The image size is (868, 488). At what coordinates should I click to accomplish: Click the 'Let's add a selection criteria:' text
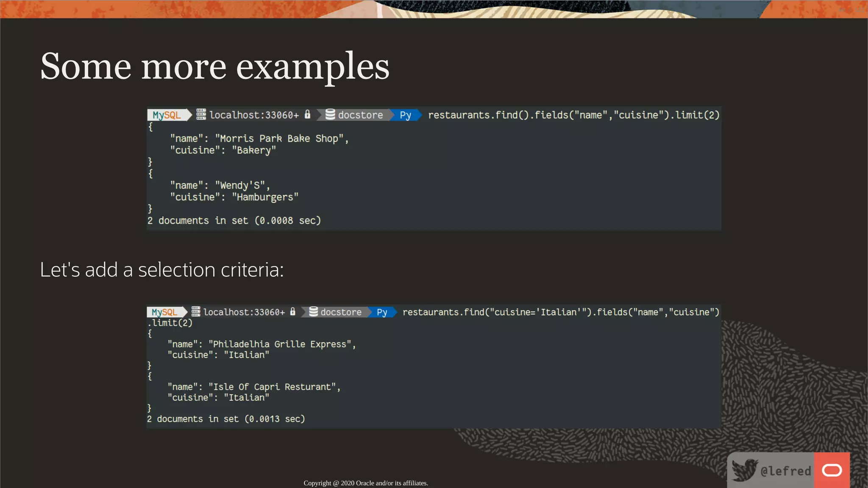point(161,270)
